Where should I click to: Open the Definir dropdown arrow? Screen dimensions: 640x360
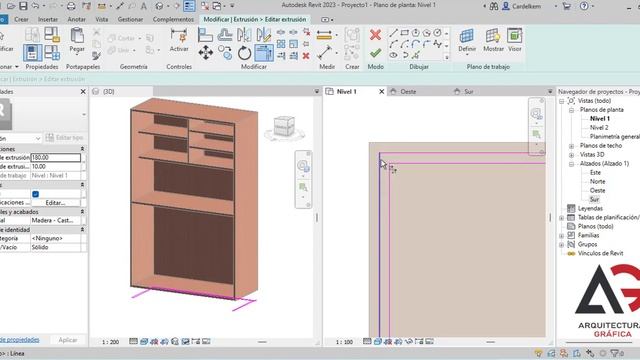click(467, 55)
